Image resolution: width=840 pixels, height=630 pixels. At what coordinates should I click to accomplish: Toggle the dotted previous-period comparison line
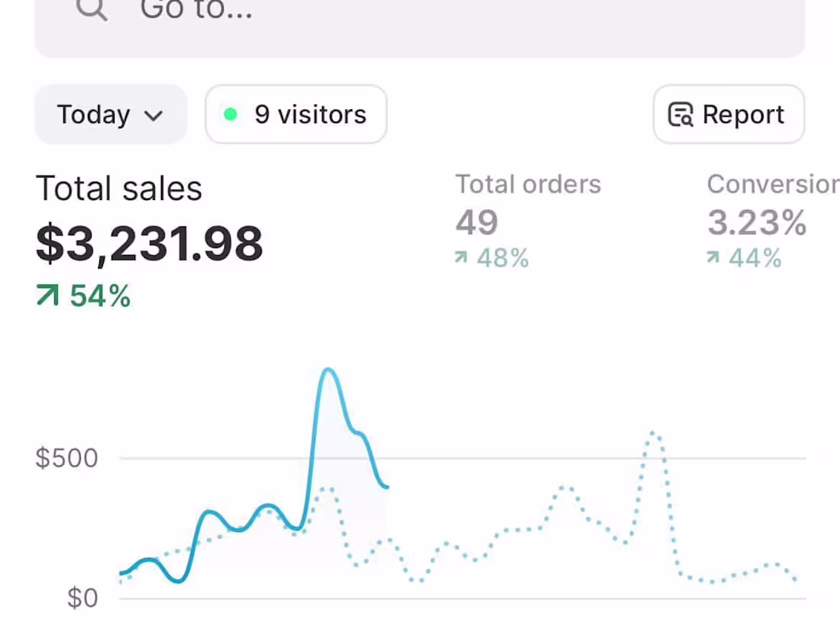653,435
